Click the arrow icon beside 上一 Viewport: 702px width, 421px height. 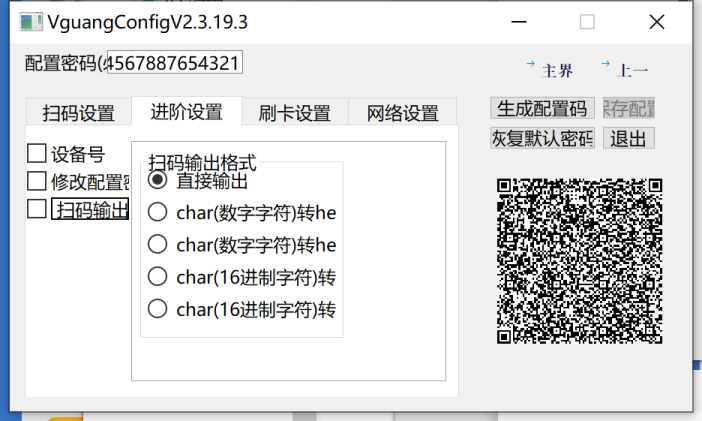coord(605,64)
